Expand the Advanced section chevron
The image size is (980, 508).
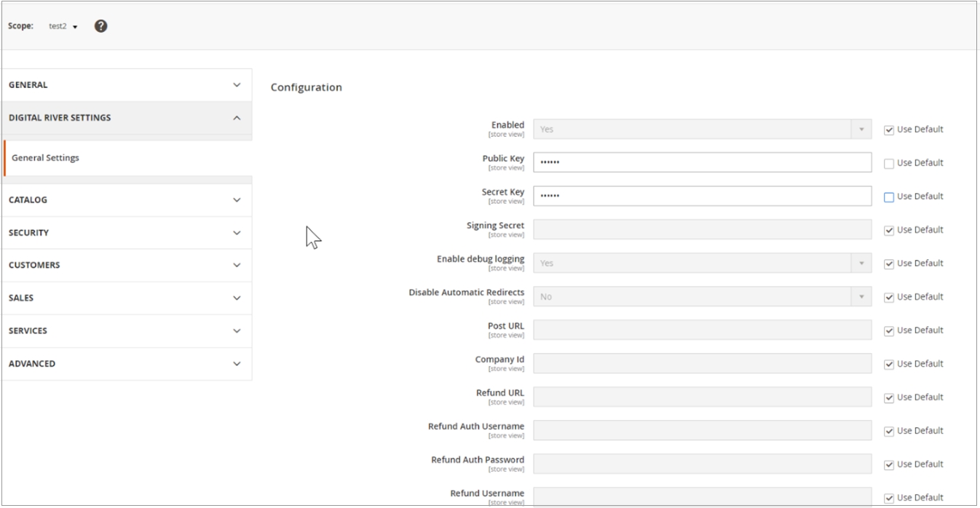click(236, 364)
